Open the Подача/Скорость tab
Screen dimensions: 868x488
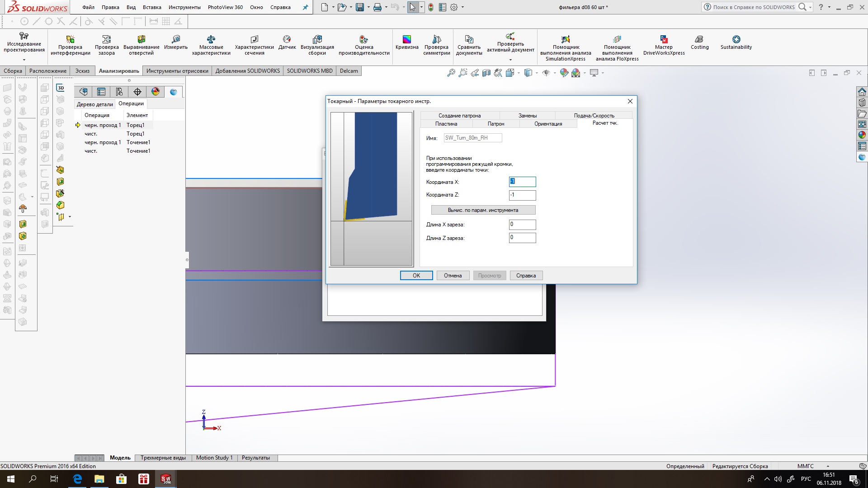coord(594,116)
